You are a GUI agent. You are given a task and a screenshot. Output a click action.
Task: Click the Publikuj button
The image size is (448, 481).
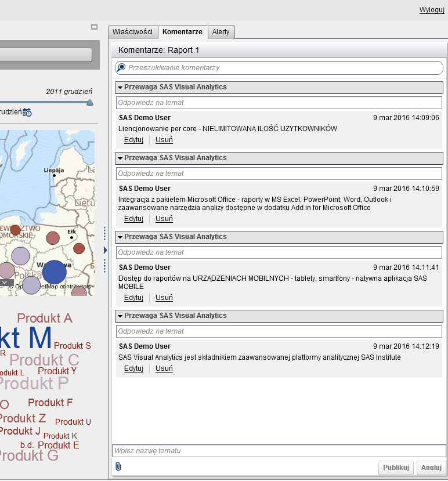[x=396, y=468]
